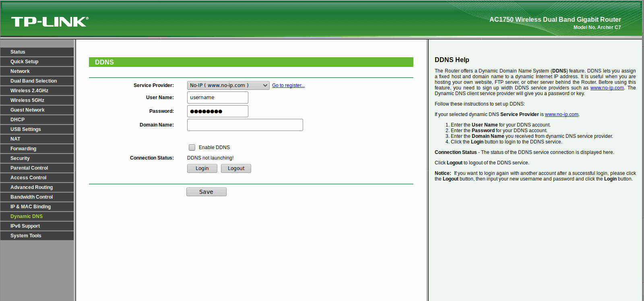Open the Service Provider dropdown

pyautogui.click(x=228, y=85)
